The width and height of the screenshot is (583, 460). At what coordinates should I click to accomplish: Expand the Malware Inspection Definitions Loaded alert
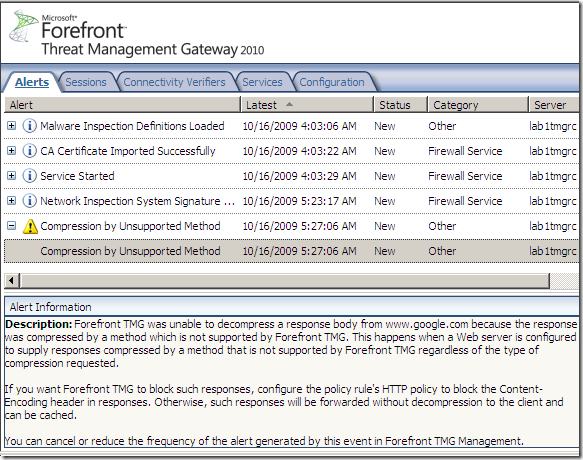tap(12, 126)
